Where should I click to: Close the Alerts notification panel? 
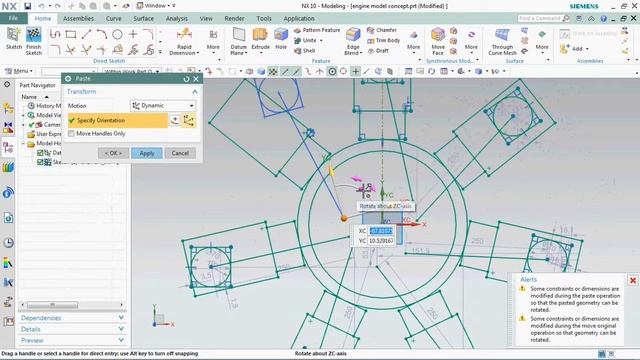click(633, 280)
